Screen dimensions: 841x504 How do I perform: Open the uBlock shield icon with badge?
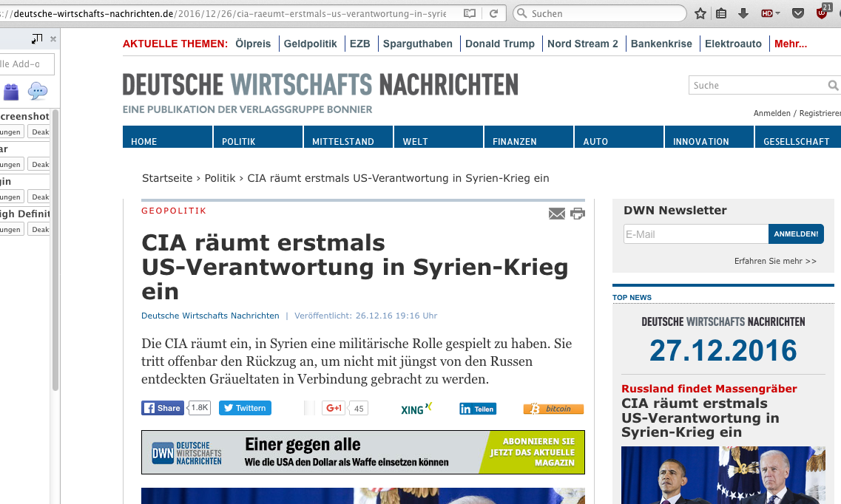823,13
